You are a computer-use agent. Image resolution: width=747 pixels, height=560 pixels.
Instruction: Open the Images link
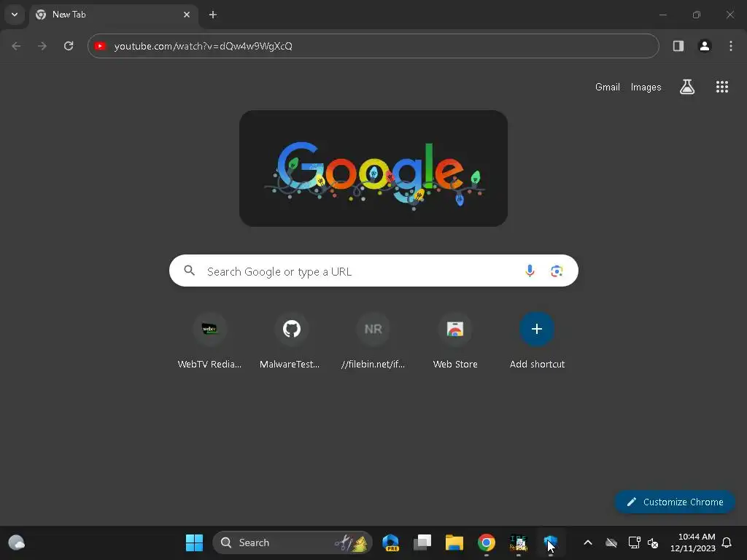coord(646,87)
